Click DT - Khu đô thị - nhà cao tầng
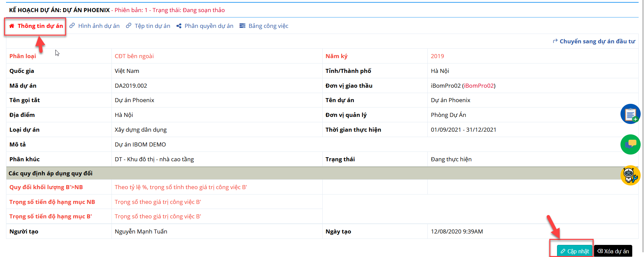The width and height of the screenshot is (644, 257). [154, 159]
